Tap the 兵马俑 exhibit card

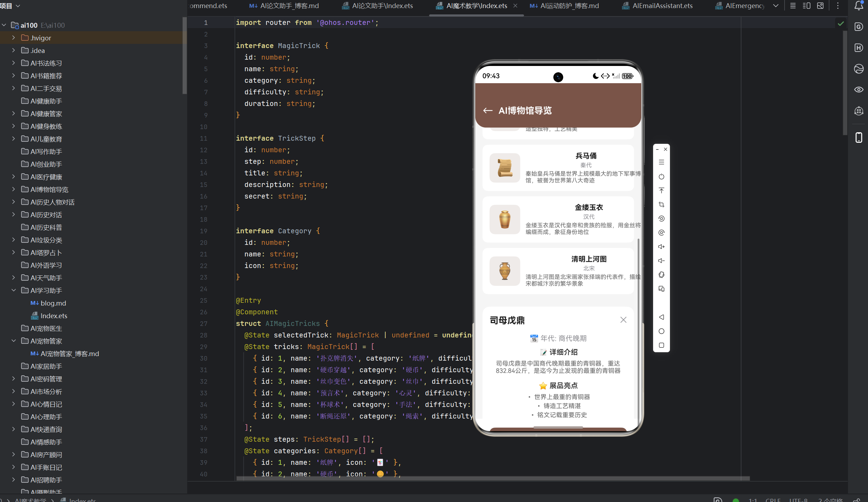pyautogui.click(x=558, y=168)
